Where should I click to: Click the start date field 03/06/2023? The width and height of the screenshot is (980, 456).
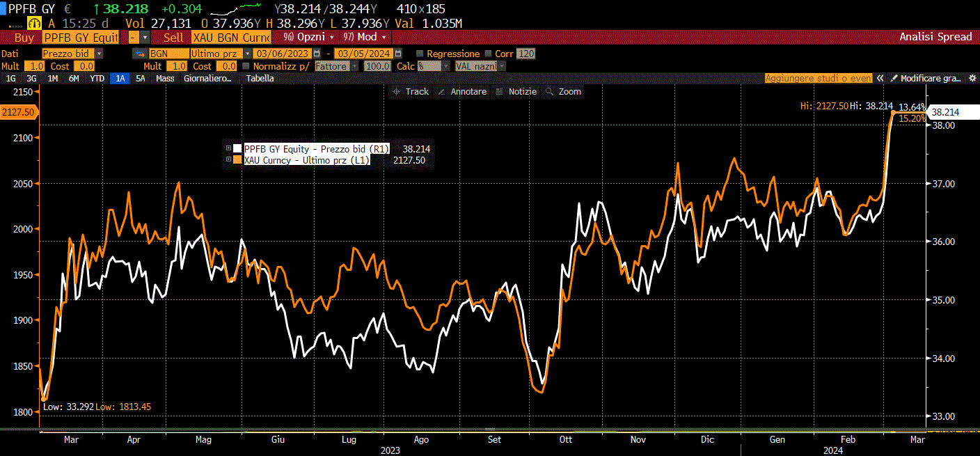tap(282, 54)
